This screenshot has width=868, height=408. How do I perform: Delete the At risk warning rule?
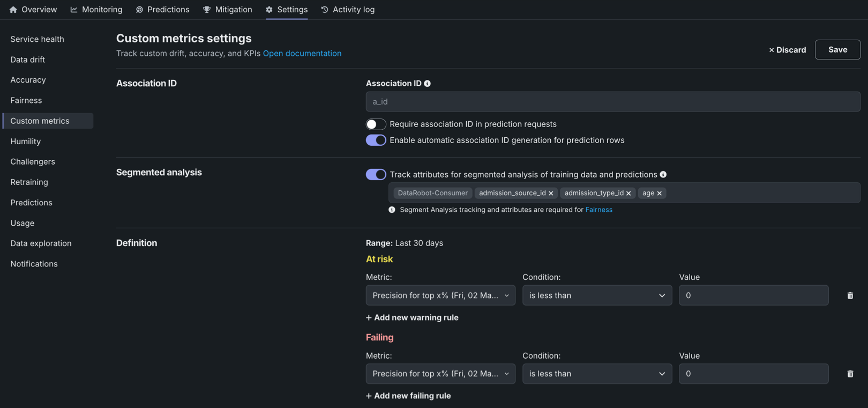click(850, 295)
